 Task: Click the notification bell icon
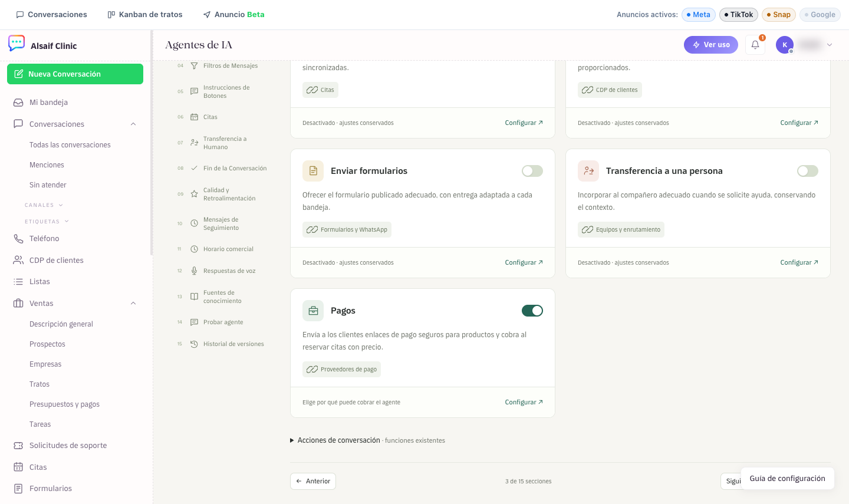pyautogui.click(x=755, y=45)
